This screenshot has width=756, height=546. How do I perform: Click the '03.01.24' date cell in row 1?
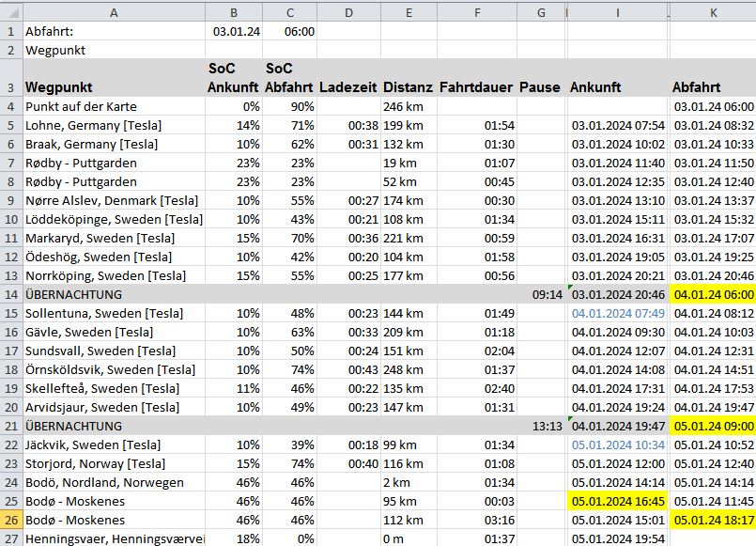tap(234, 31)
